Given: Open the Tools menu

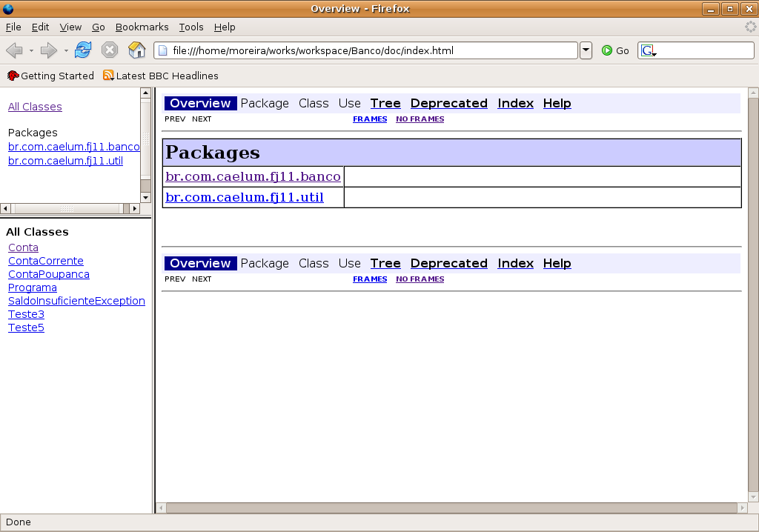Looking at the screenshot, I should pyautogui.click(x=190, y=27).
